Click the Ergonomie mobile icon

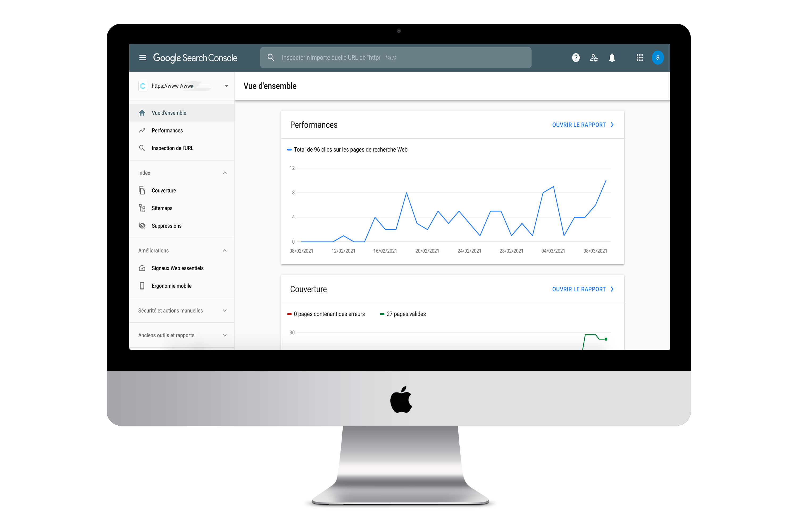(x=143, y=286)
